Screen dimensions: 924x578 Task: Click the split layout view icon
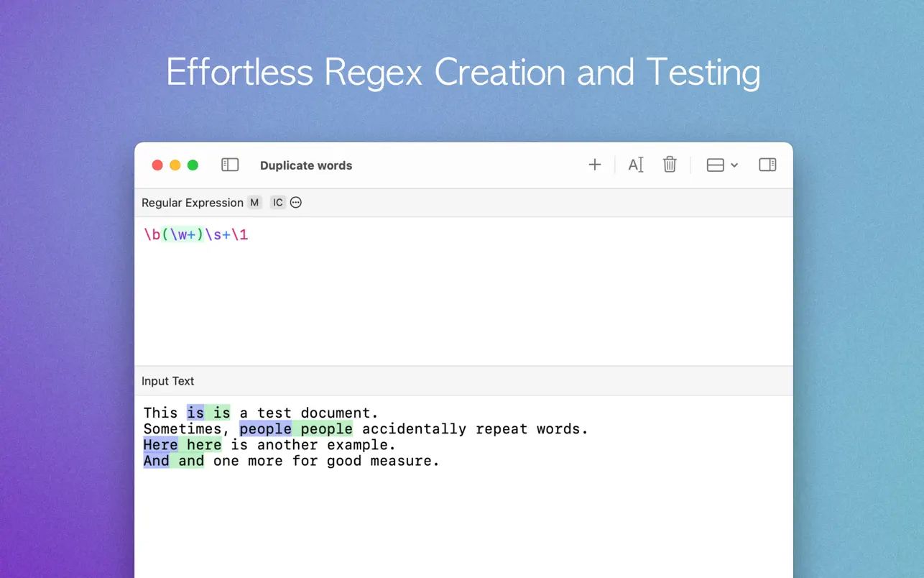click(x=715, y=165)
